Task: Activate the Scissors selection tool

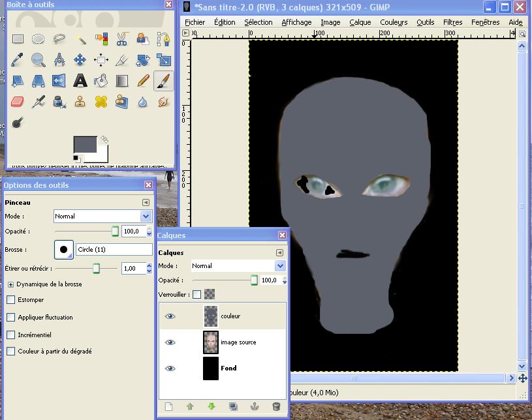Action: tap(122, 39)
